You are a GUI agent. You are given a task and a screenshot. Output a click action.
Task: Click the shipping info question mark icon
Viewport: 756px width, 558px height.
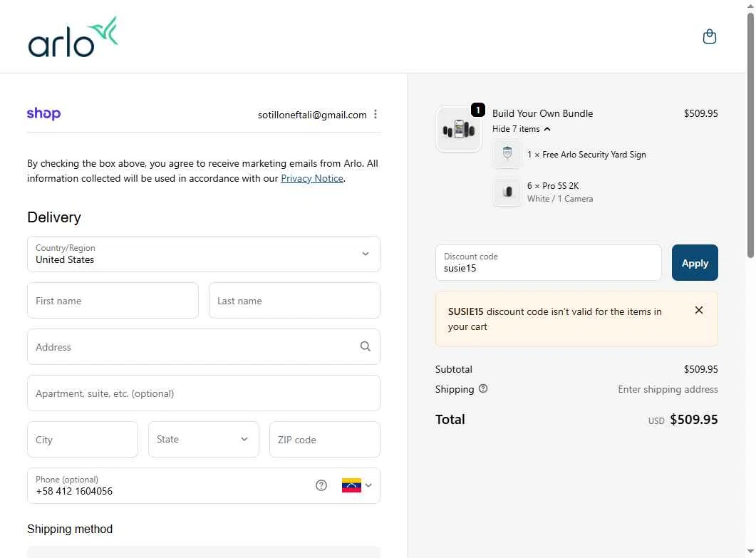click(x=483, y=389)
